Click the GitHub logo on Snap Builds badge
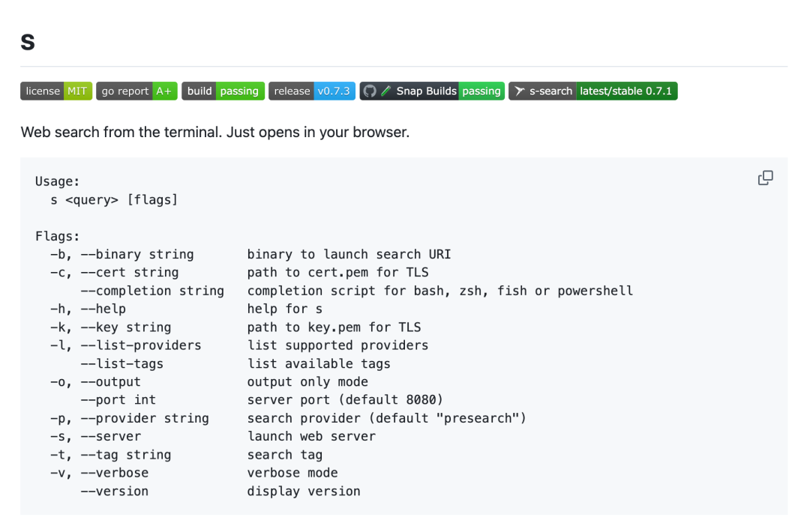The image size is (810, 532). click(370, 91)
